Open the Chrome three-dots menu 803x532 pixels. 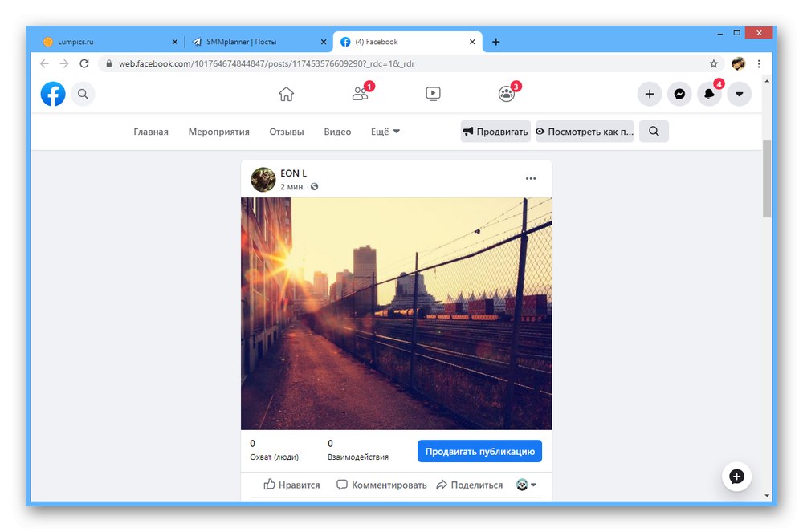pos(759,63)
